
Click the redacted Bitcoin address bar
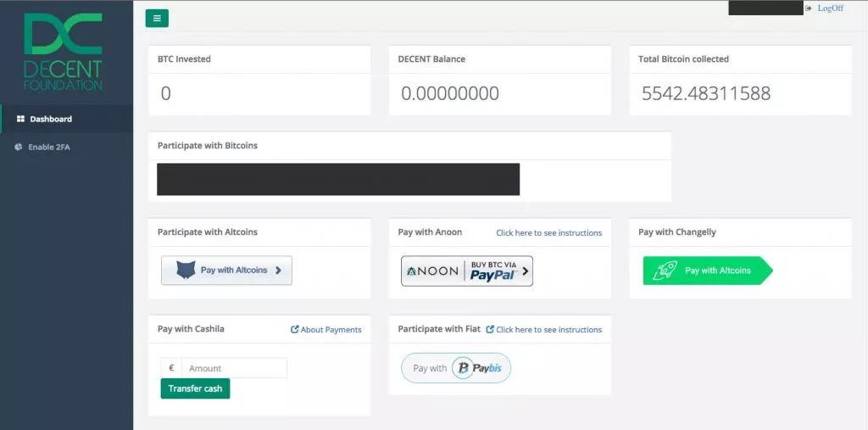[x=337, y=179]
